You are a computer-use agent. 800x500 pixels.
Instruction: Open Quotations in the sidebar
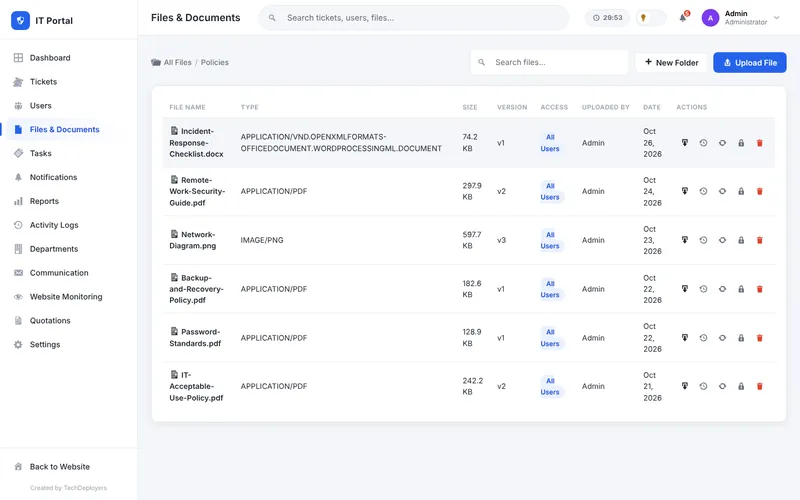click(68, 320)
